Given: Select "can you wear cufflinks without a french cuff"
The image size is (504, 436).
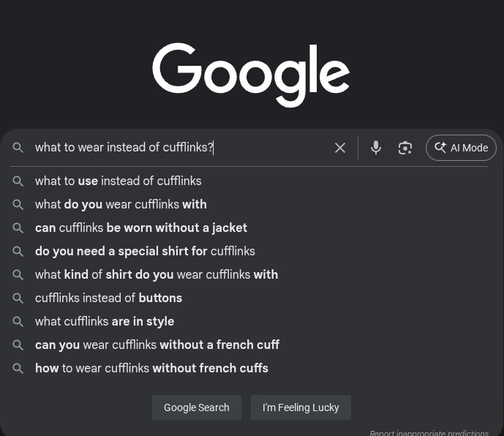Looking at the screenshot, I should (x=157, y=345).
